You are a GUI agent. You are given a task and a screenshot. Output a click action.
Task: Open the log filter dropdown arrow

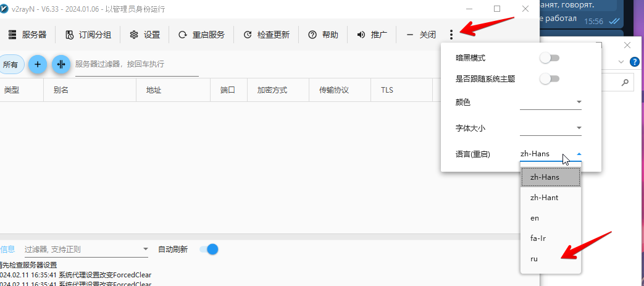tap(145, 250)
